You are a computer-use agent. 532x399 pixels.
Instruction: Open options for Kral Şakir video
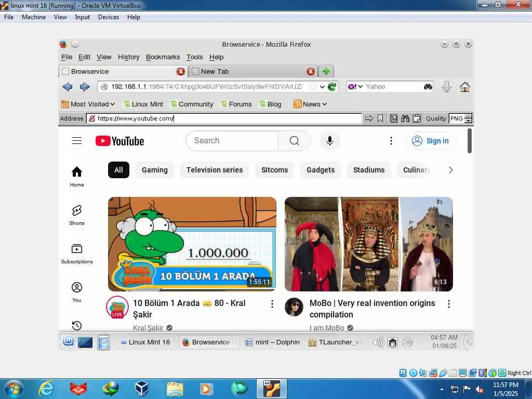tap(272, 304)
